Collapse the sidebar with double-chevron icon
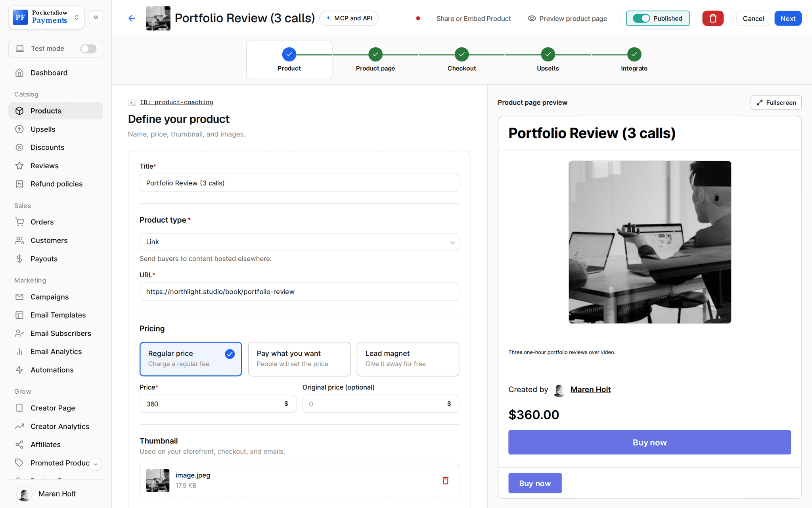812x508 pixels. [x=96, y=17]
